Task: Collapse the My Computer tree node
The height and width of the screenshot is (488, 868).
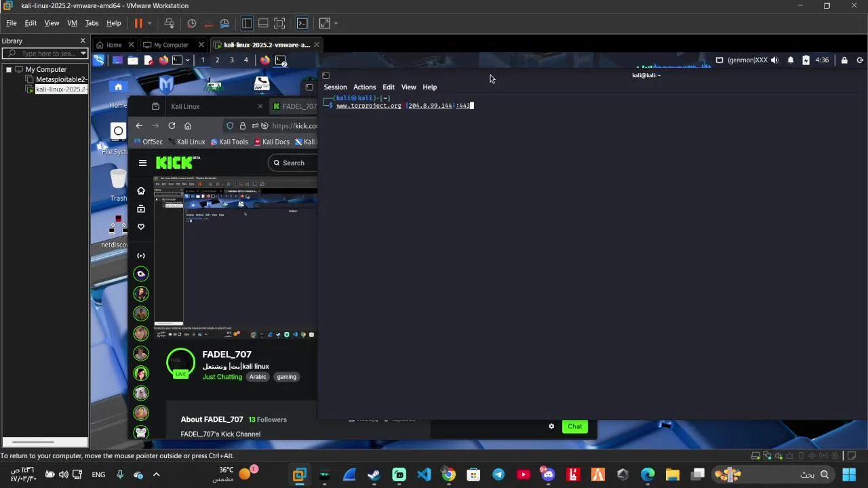Action: pos(9,69)
